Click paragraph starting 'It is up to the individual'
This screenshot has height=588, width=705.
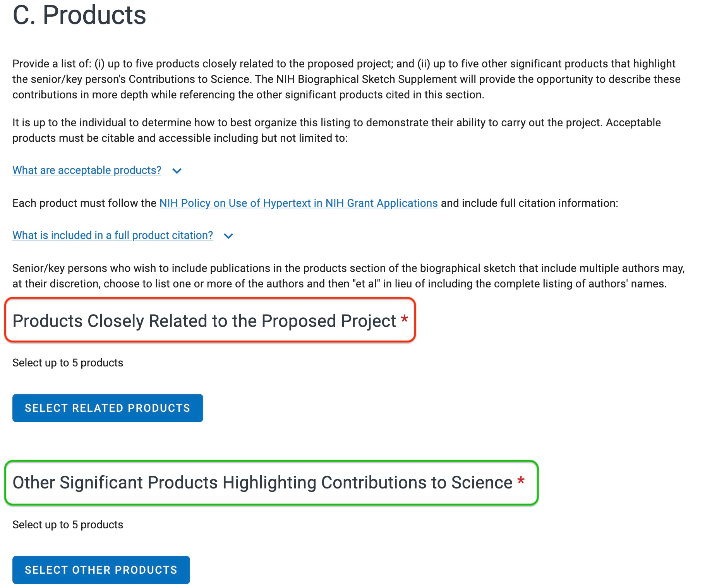[336, 130]
